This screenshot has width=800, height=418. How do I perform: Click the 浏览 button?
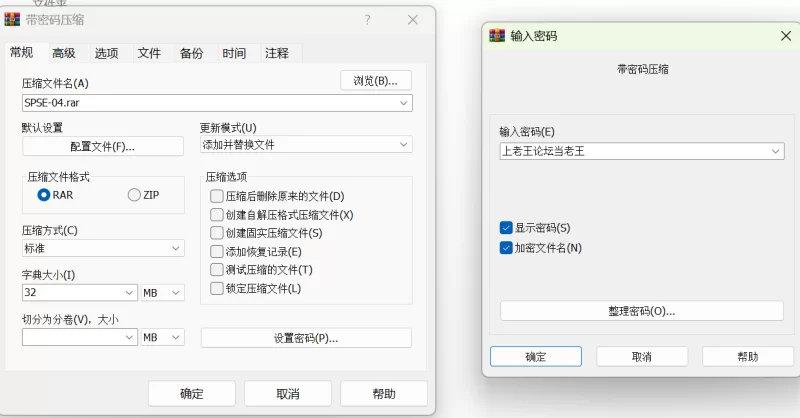tap(375, 80)
